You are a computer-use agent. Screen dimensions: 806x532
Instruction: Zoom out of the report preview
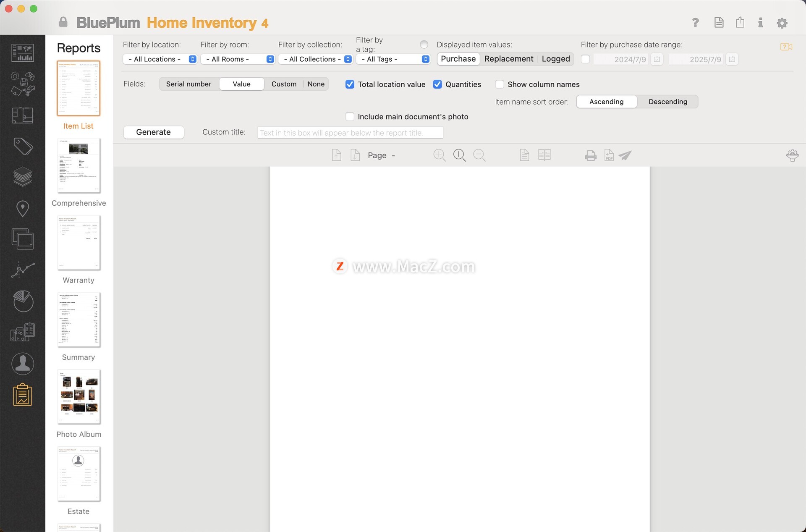tap(479, 155)
